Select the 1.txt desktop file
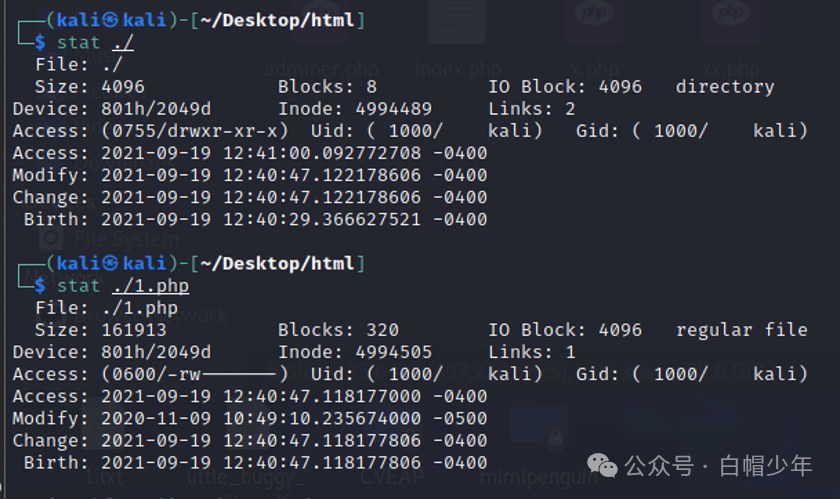840x500 pixels. click(104, 476)
